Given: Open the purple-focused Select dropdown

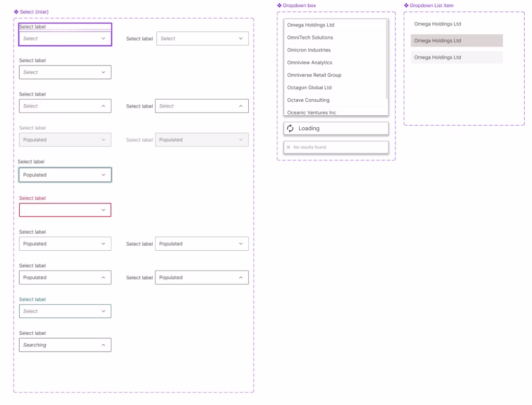Looking at the screenshot, I should (65, 38).
